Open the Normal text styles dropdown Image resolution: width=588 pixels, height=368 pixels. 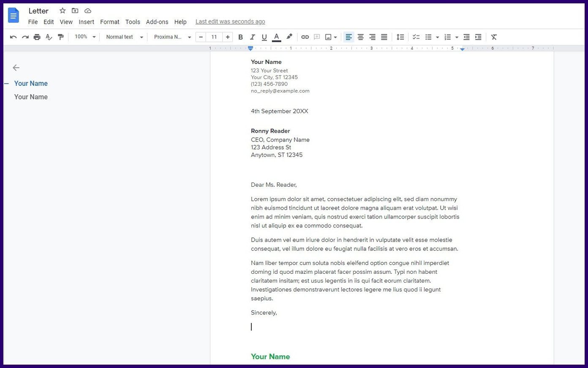point(125,37)
